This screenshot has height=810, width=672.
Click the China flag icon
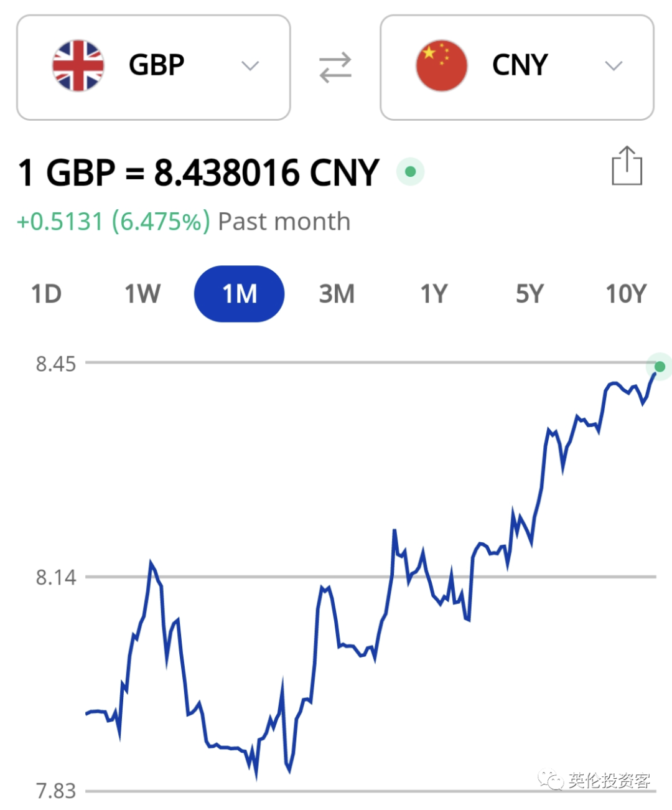(442, 66)
